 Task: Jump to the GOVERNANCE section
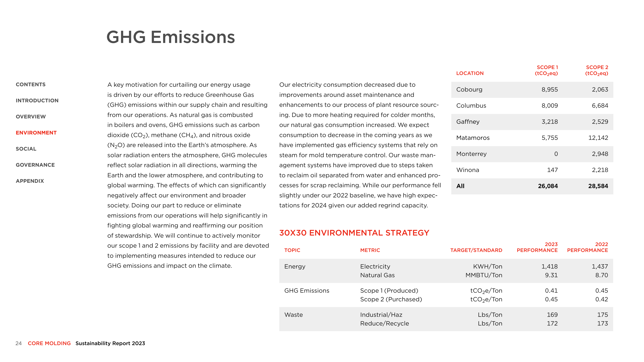[x=35, y=165]
